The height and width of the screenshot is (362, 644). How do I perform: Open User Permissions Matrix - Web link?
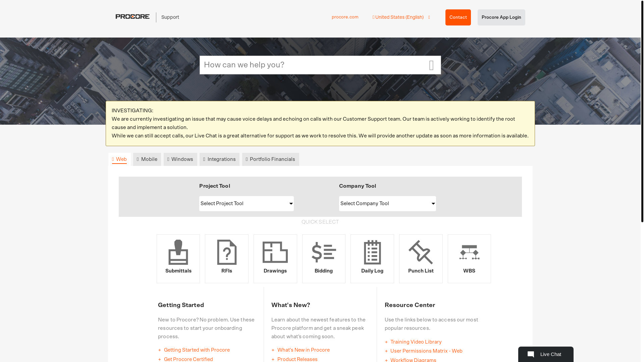[x=426, y=351]
